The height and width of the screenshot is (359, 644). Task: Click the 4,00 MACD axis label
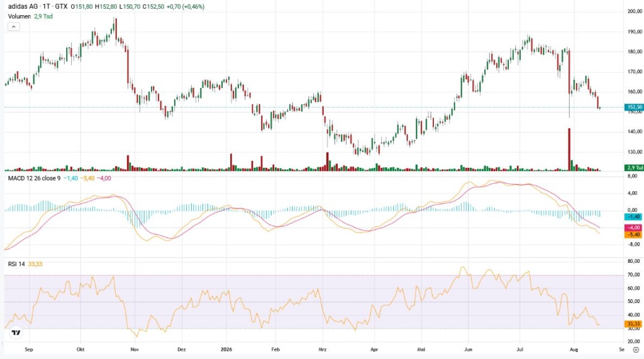(633, 193)
